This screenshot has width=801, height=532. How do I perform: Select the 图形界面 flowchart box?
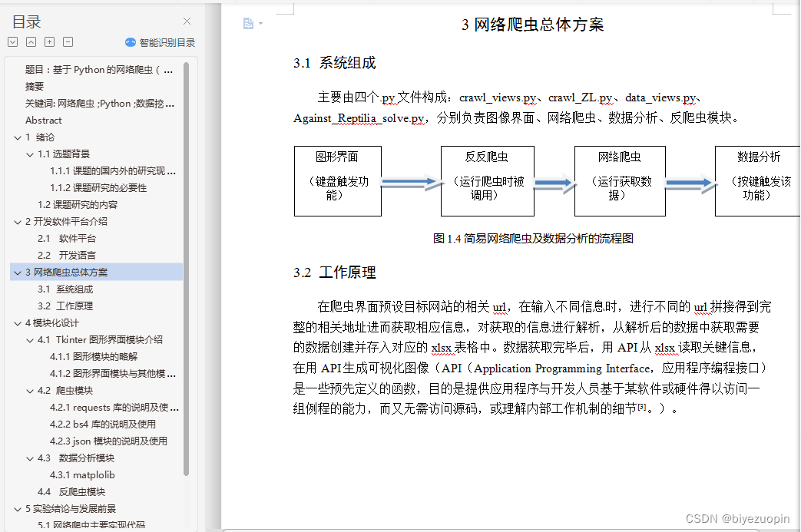tap(338, 181)
